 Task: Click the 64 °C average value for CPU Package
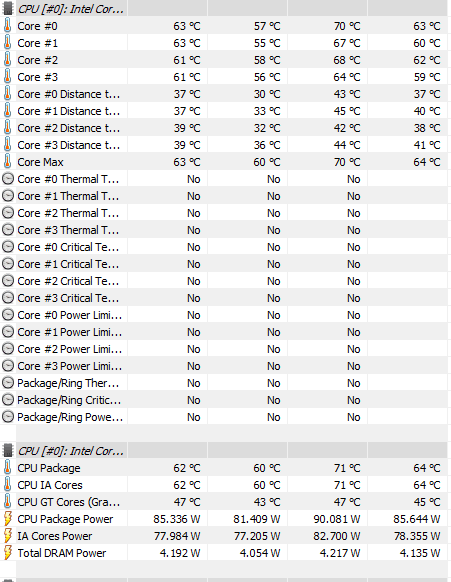pyautogui.click(x=427, y=468)
